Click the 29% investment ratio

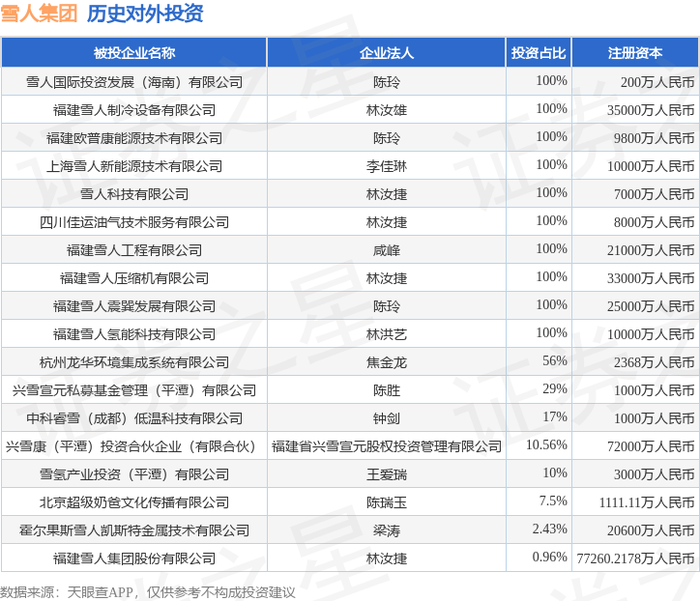[554, 388]
